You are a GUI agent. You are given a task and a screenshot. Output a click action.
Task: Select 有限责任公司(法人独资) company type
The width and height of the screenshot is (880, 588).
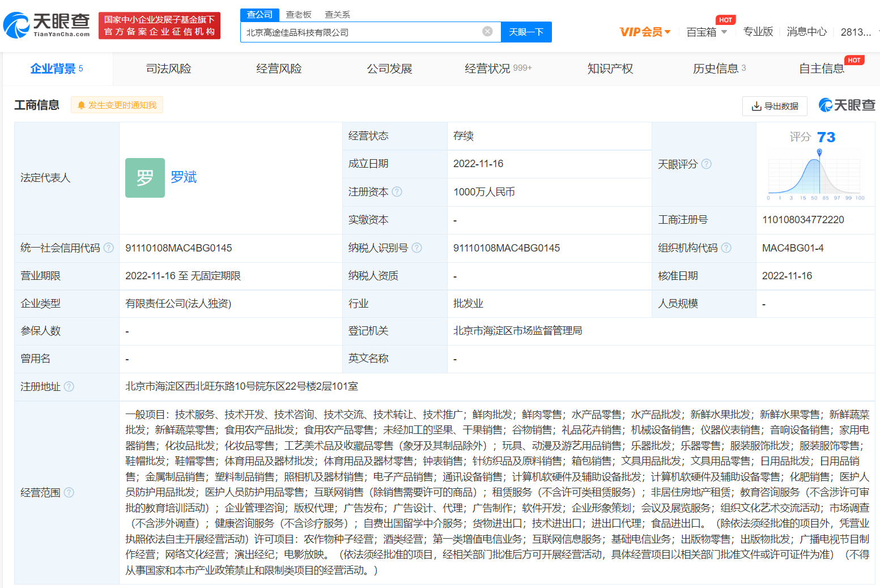point(178,304)
